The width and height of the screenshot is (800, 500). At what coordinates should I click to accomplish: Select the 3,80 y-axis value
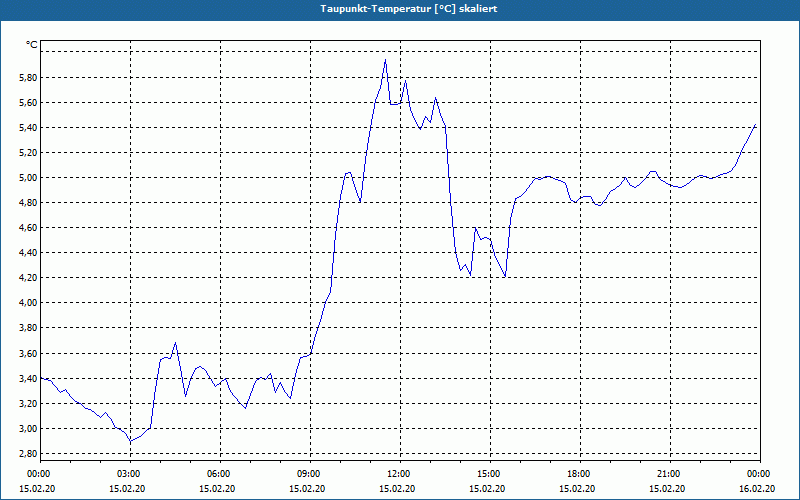(28, 328)
